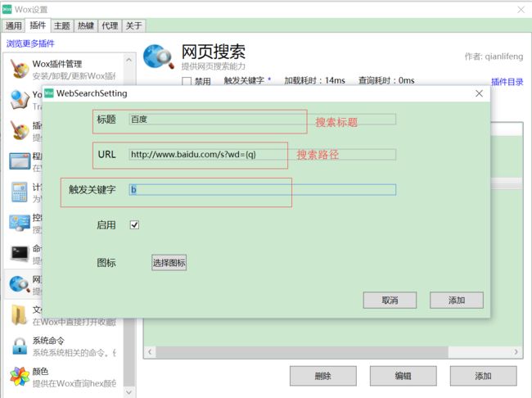Click the 标题 input field
This screenshot has width=532, height=398.
pyautogui.click(x=262, y=120)
